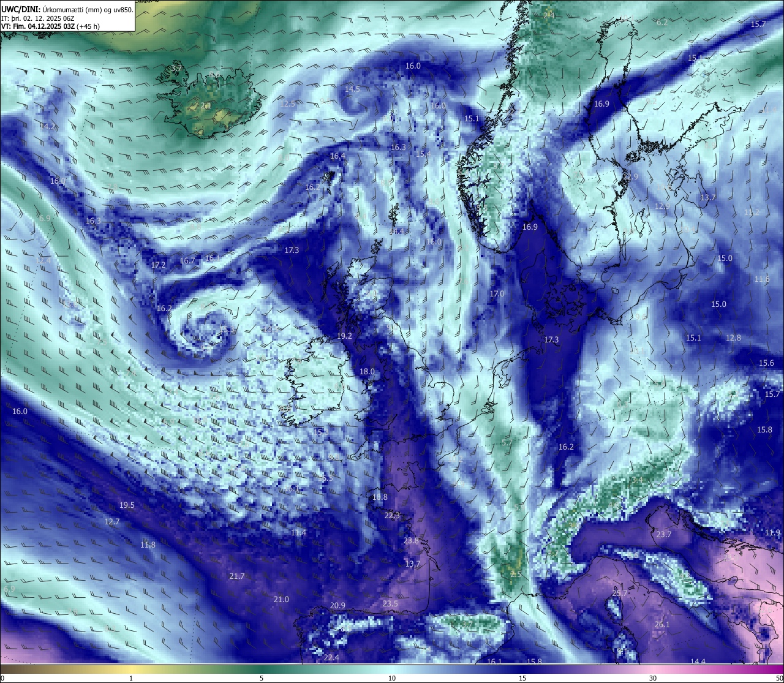Click the 19.5 value on the map
The width and height of the screenshot is (784, 683).
[127, 505]
